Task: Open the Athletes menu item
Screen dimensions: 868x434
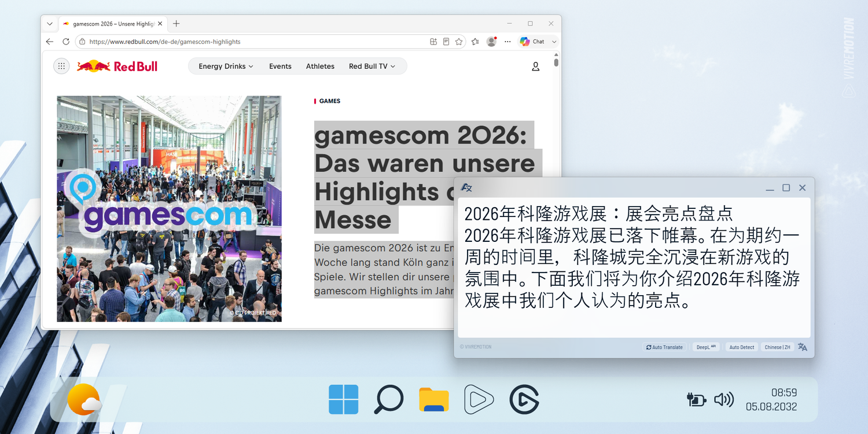Action: point(320,67)
